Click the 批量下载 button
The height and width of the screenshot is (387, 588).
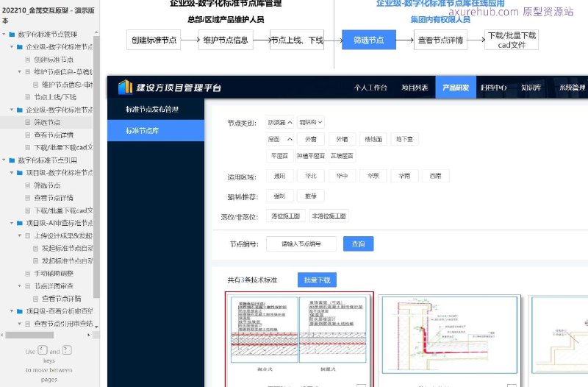[x=317, y=280]
